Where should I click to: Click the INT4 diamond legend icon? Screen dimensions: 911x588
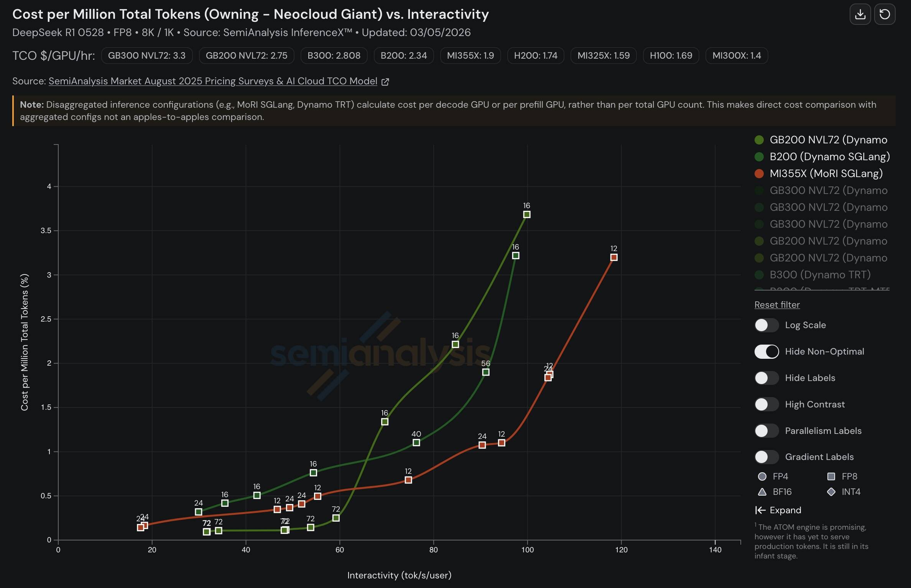click(831, 492)
